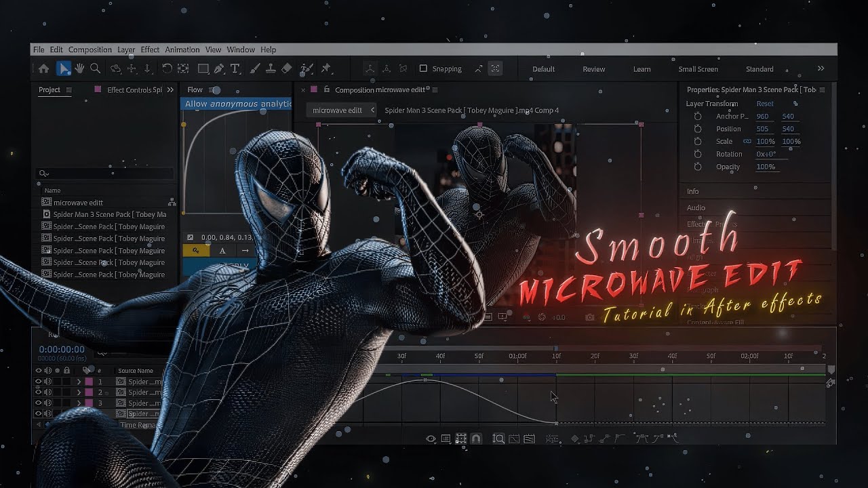Click the composition flowchart icon in Project panel
The width and height of the screenshot is (868, 488).
(x=172, y=203)
